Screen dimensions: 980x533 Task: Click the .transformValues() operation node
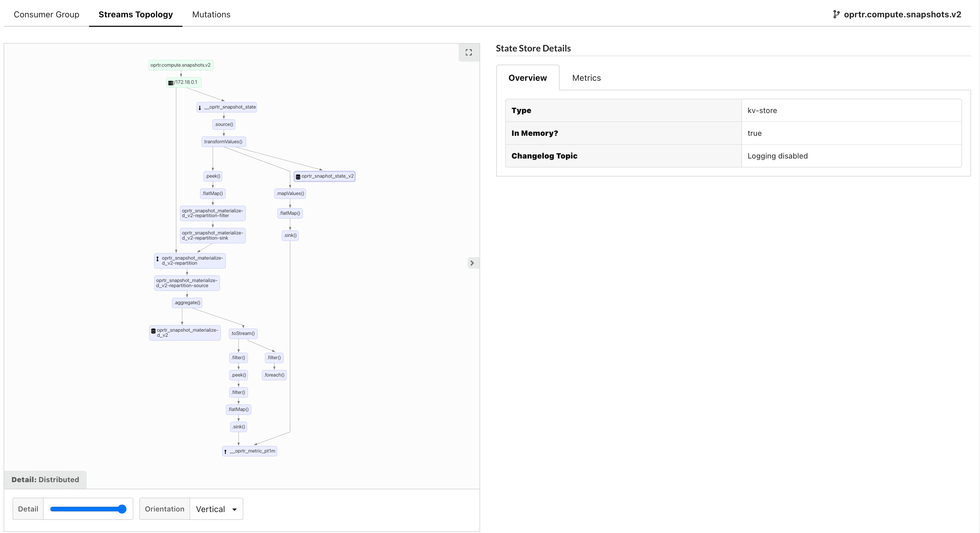[224, 141]
